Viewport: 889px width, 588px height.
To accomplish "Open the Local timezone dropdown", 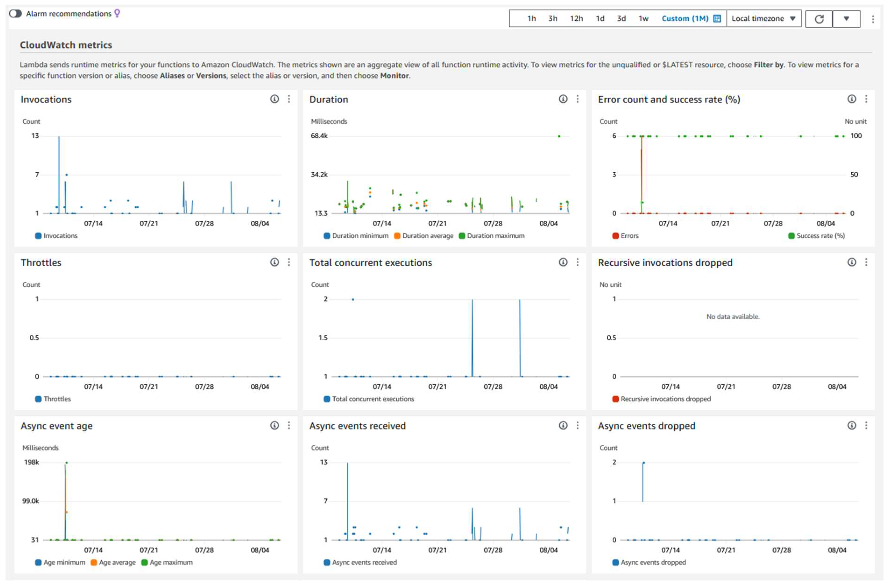I will click(764, 18).
